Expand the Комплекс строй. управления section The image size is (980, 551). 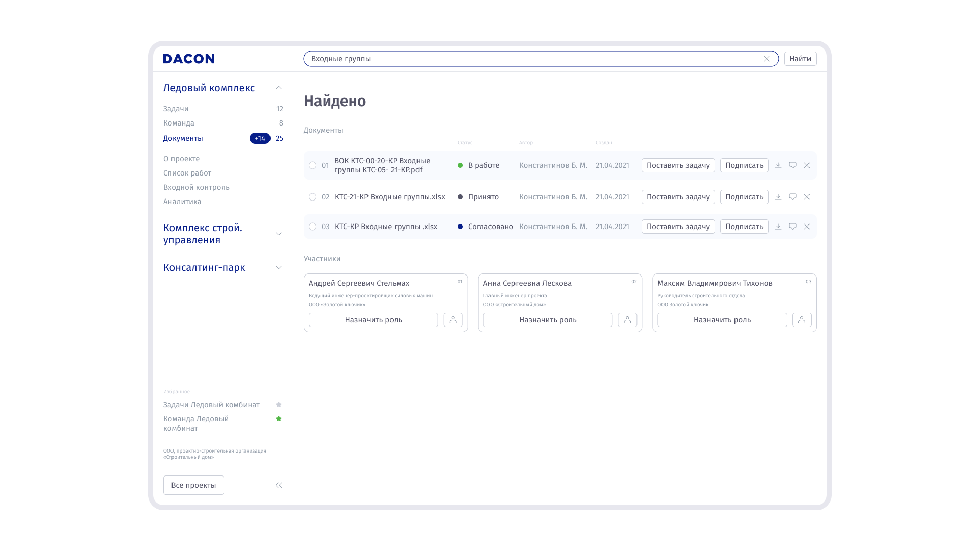coord(279,234)
